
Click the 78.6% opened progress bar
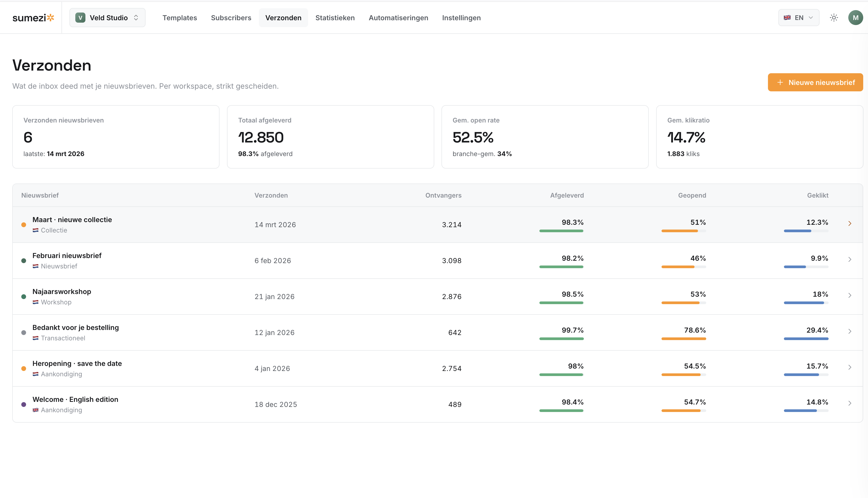point(684,338)
